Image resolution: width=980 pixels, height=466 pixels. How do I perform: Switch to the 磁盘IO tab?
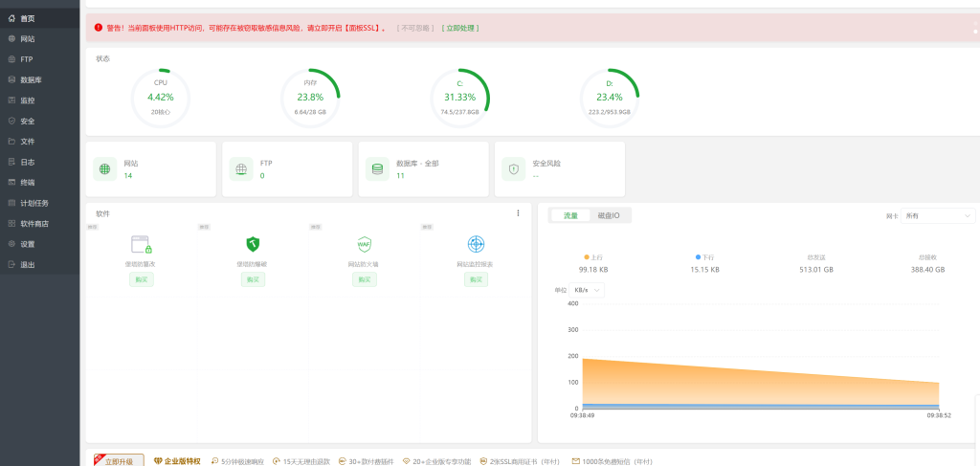(609, 216)
